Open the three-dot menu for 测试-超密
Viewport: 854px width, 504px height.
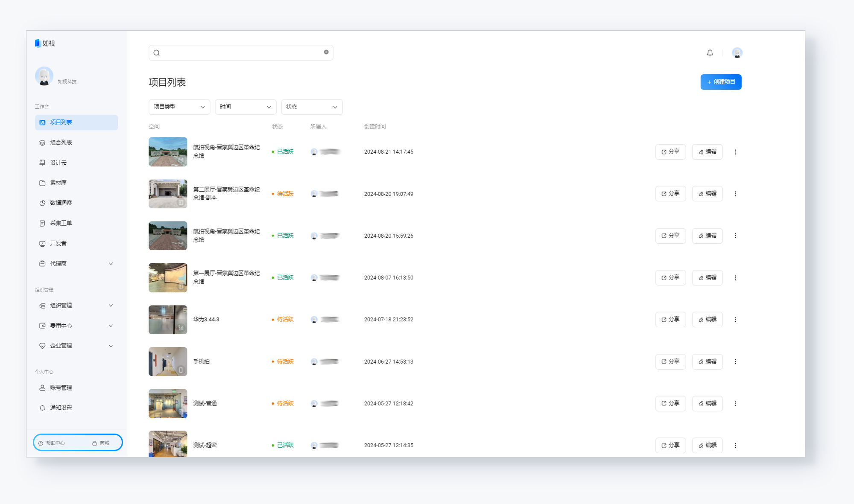pos(735,446)
